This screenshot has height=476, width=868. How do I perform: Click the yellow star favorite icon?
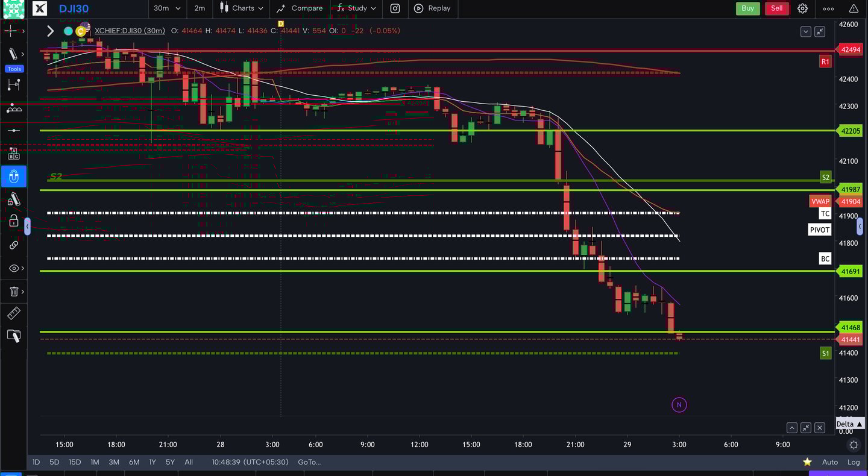click(x=807, y=462)
